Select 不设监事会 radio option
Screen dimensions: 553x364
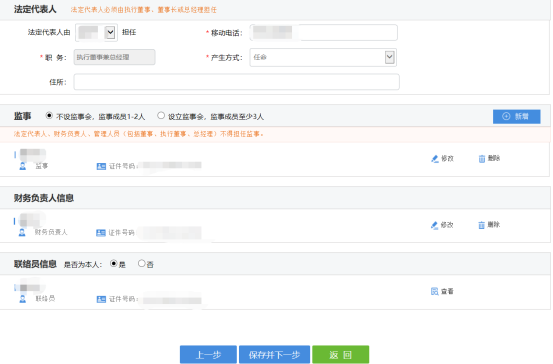click(49, 116)
